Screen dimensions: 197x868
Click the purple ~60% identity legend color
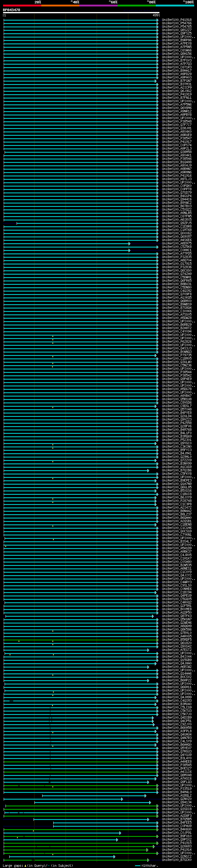pyautogui.click(x=98, y=6)
